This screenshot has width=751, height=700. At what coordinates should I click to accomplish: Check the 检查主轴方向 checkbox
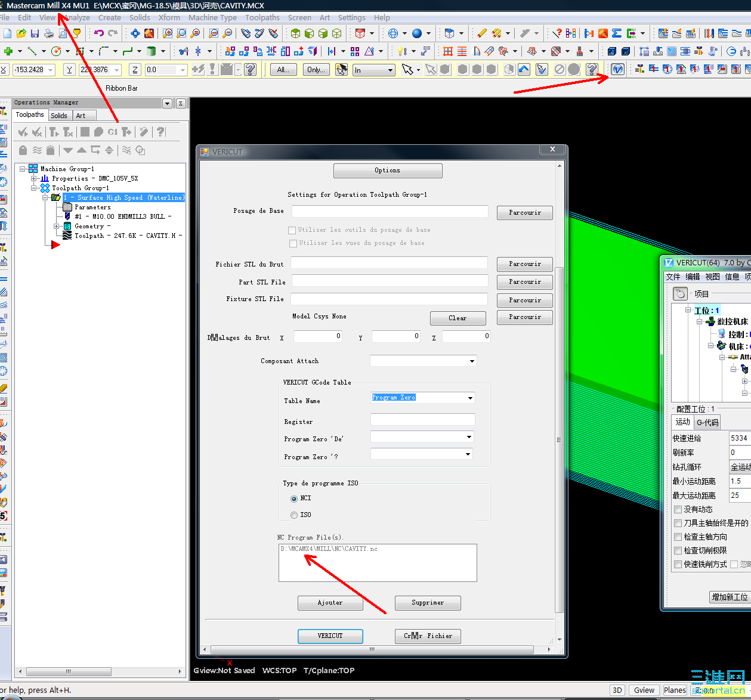678,537
